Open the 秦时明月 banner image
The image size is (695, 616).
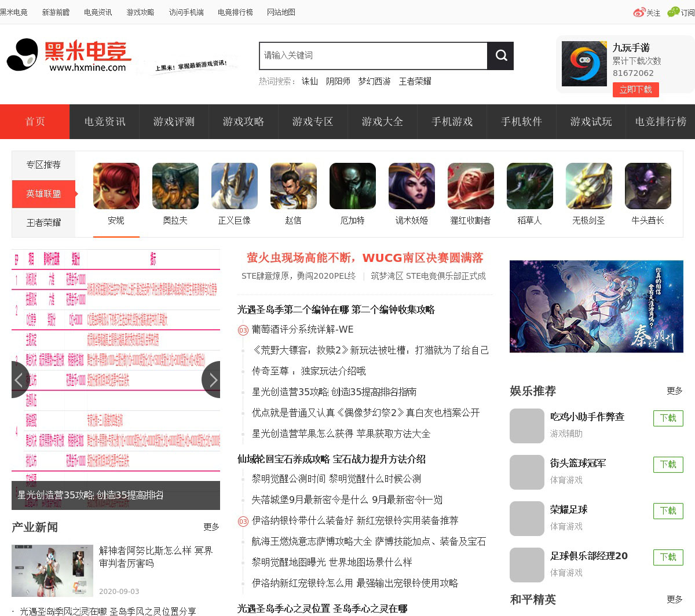coord(596,307)
